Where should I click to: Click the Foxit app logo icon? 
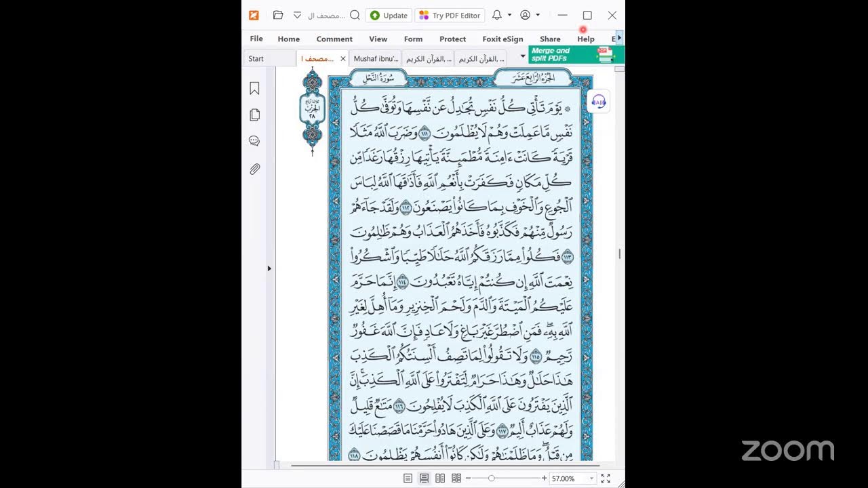254,15
